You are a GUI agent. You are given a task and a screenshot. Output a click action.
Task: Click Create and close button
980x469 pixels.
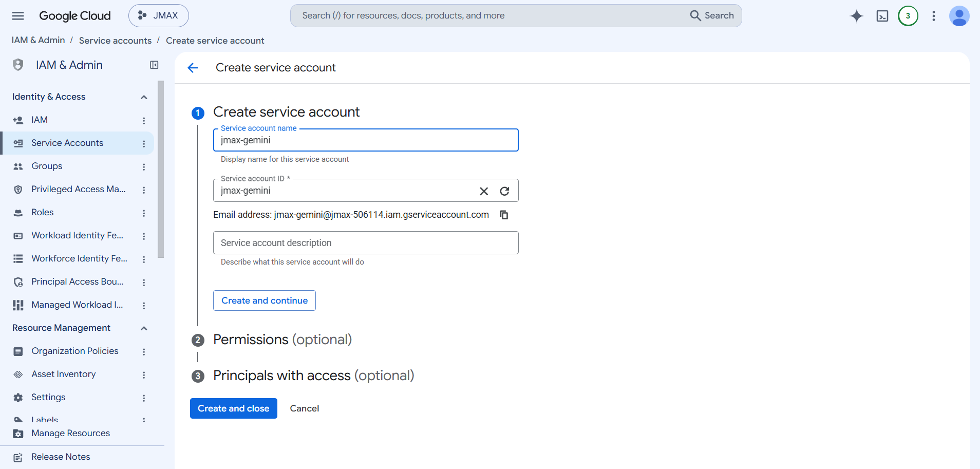234,408
